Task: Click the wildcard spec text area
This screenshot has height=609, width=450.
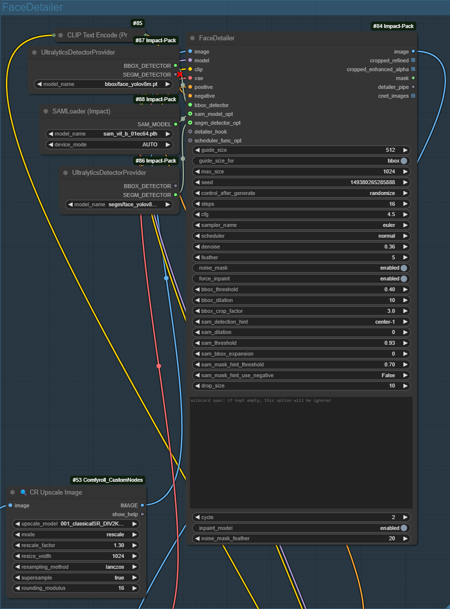Action: point(301,452)
